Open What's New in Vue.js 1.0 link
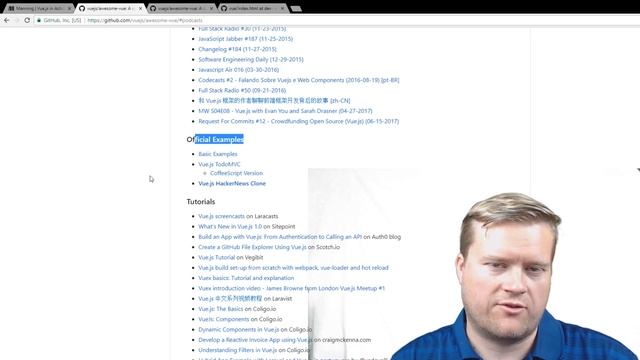Image resolution: width=640 pixels, height=360 pixels. pos(230,226)
